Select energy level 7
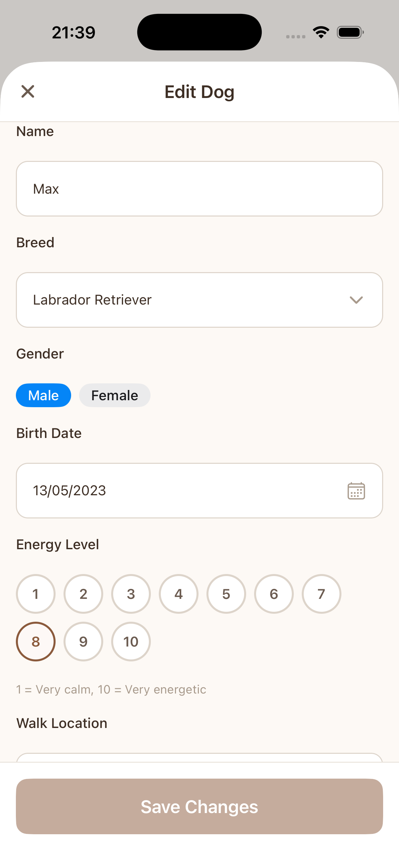The height and width of the screenshot is (868, 399). tap(321, 594)
